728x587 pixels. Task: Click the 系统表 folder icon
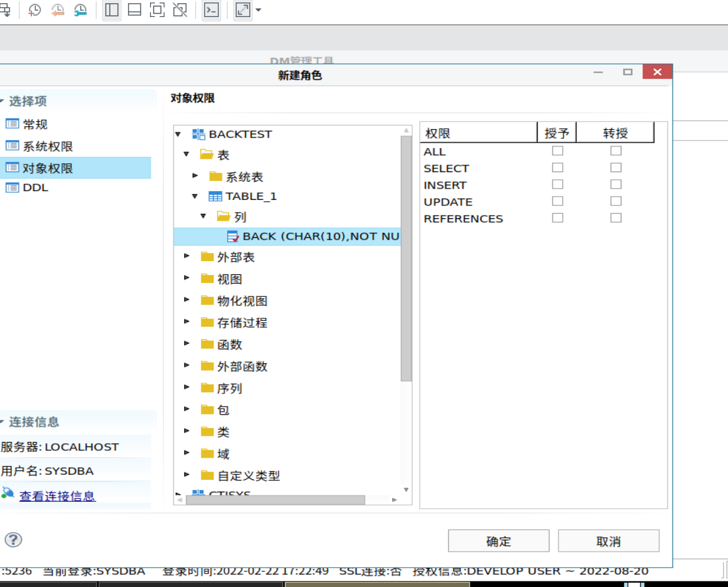[216, 177]
